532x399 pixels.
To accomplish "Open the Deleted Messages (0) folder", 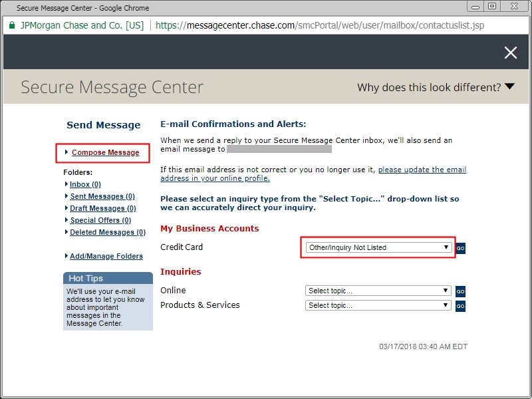I will tap(108, 232).
